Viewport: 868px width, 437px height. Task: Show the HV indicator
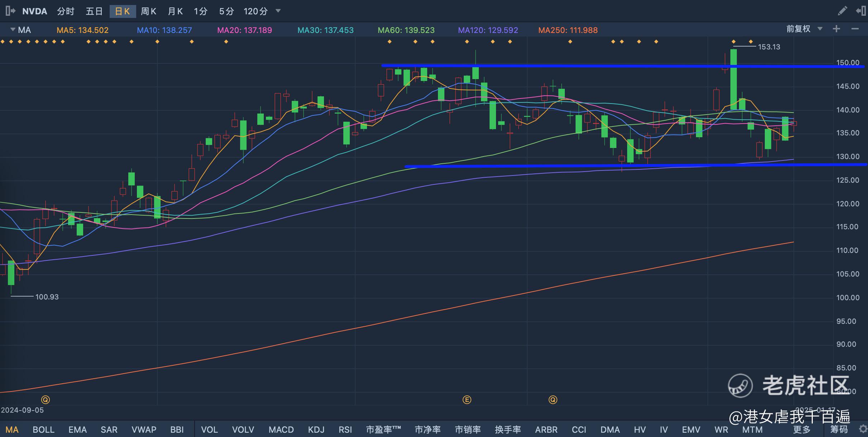[x=640, y=429]
